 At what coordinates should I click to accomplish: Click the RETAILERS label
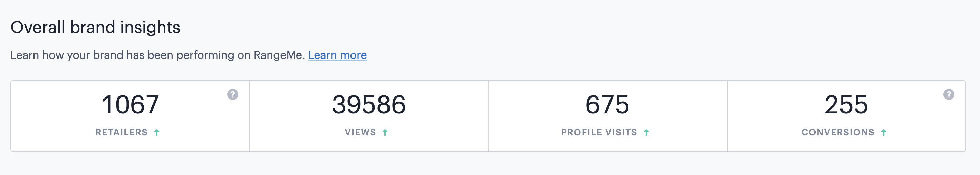coord(121,132)
